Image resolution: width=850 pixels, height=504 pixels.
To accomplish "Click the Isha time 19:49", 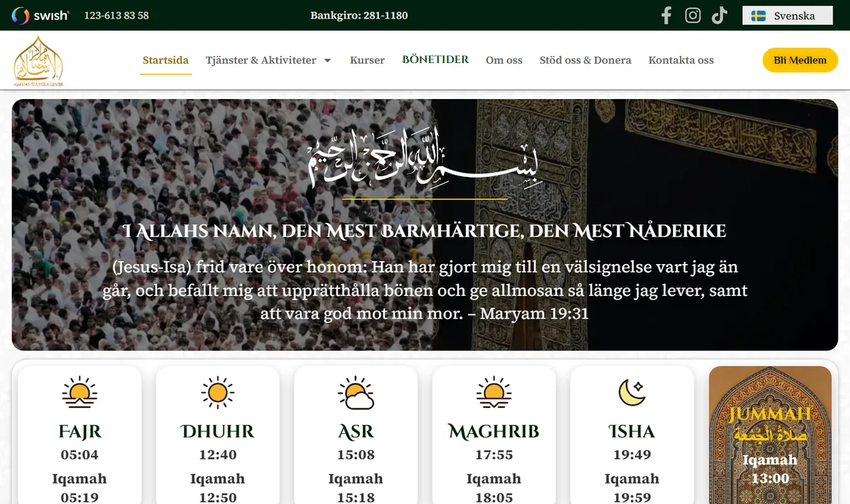I will [x=632, y=454].
